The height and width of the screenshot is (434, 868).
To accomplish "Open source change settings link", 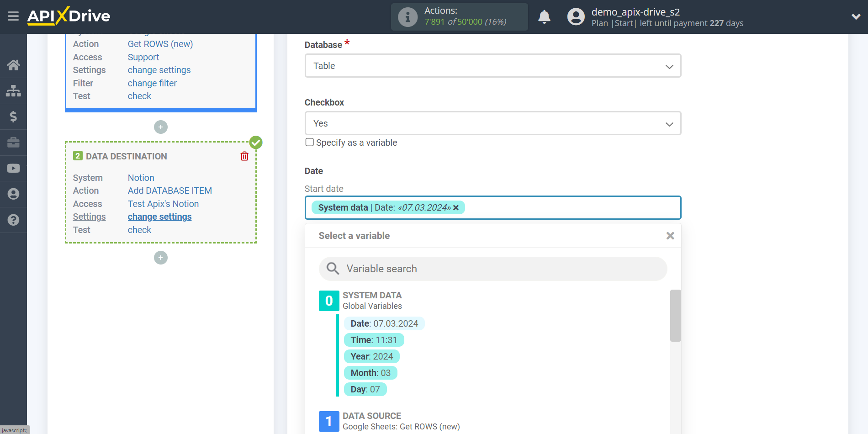I will (159, 70).
